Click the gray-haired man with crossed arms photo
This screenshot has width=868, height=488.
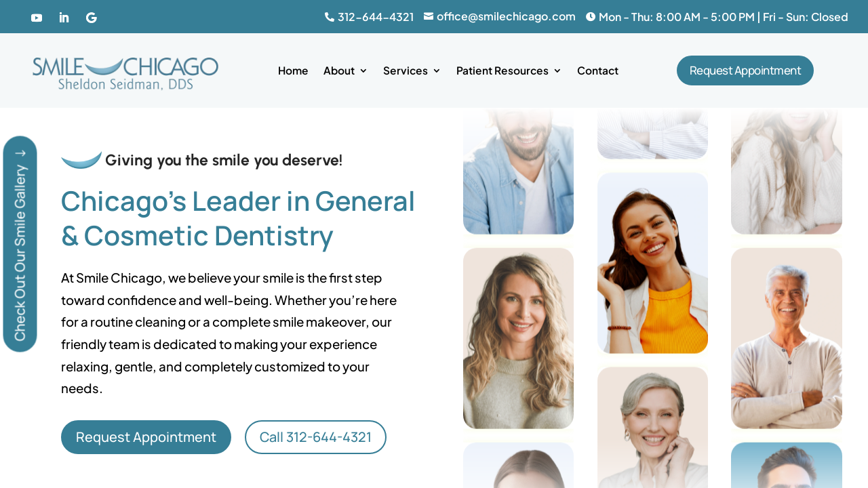[x=787, y=338]
